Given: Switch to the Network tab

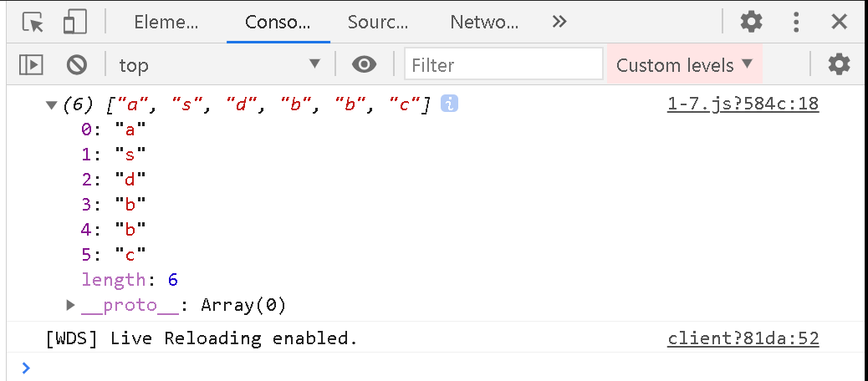Looking at the screenshot, I should click(x=484, y=22).
